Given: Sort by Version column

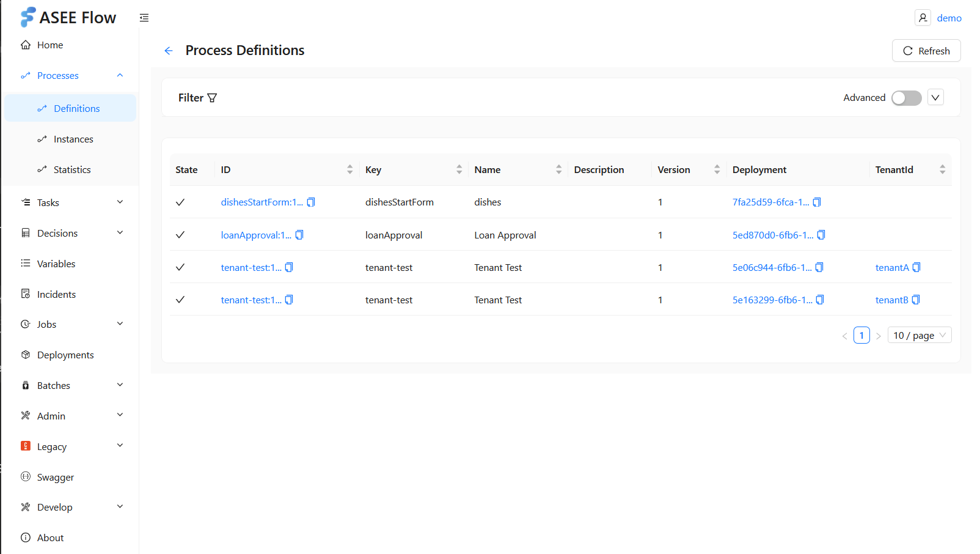Looking at the screenshot, I should (717, 169).
